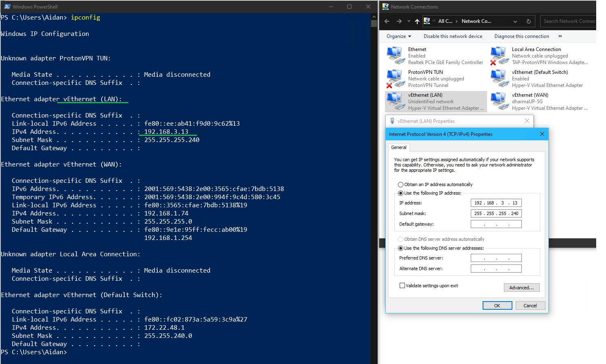Close the vEthernet (LAN) Properties dialog

tap(527, 121)
